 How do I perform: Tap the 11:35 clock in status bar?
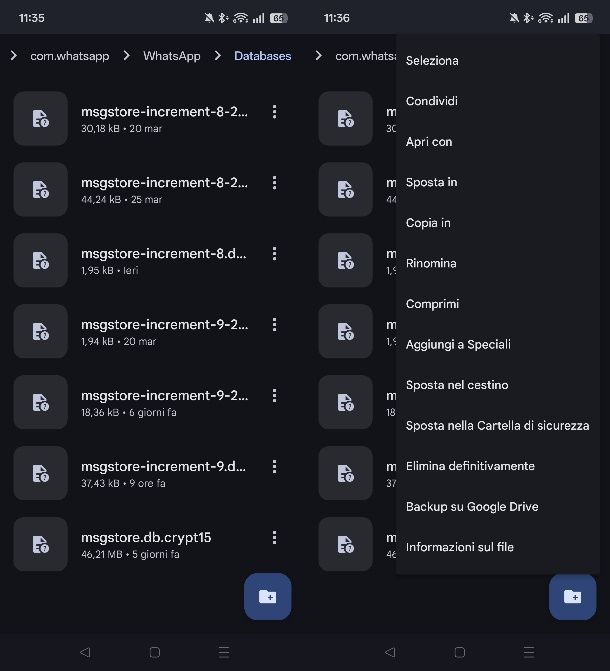click(32, 18)
